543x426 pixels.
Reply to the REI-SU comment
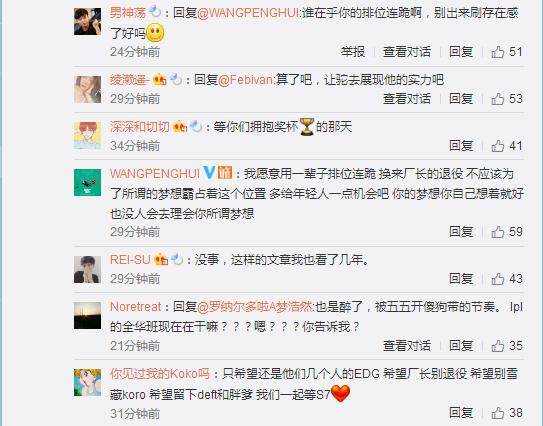pos(461,278)
